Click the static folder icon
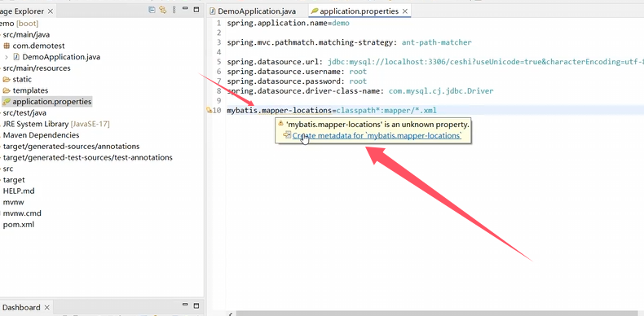The image size is (644, 316). 7,79
